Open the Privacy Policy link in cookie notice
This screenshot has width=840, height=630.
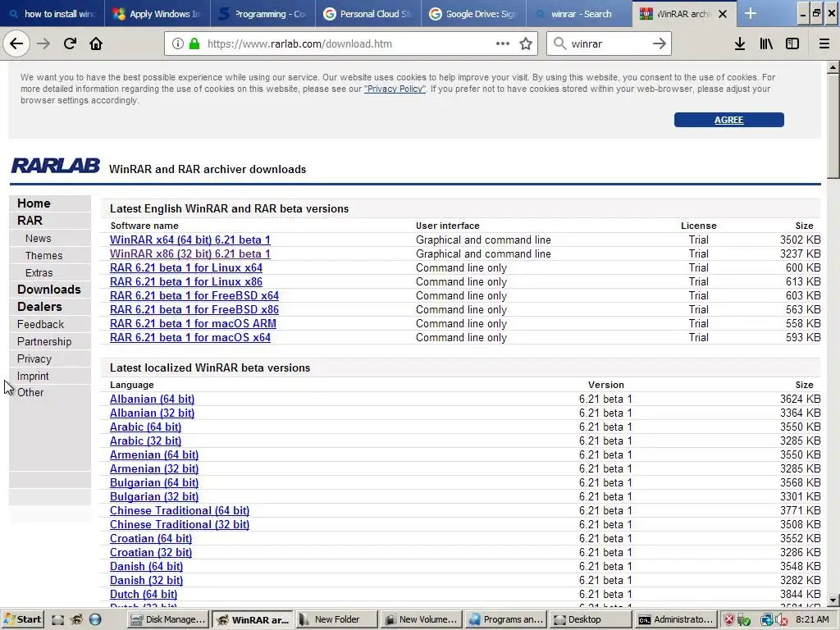coord(395,89)
